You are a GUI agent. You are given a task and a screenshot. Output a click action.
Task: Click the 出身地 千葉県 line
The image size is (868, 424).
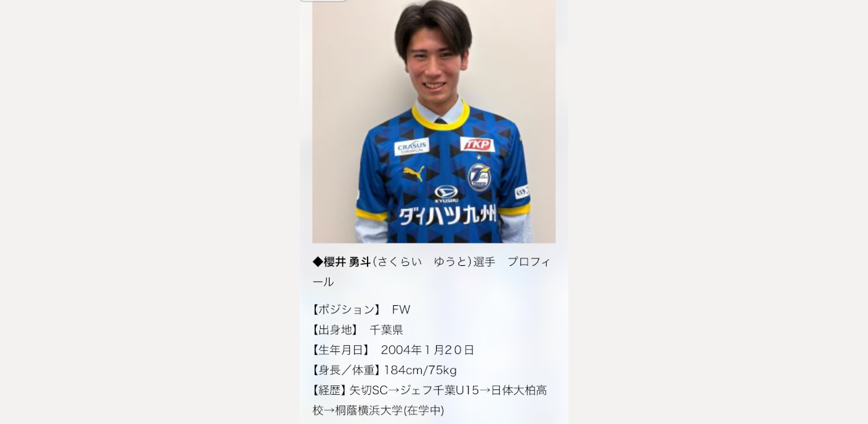(357, 330)
